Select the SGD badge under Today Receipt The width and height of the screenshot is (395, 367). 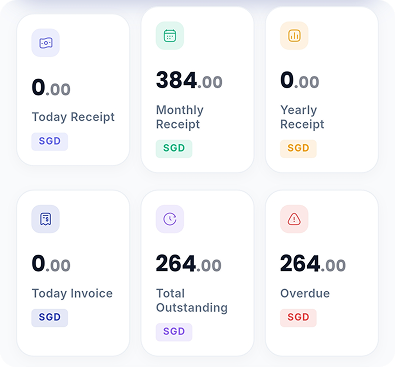(x=50, y=141)
